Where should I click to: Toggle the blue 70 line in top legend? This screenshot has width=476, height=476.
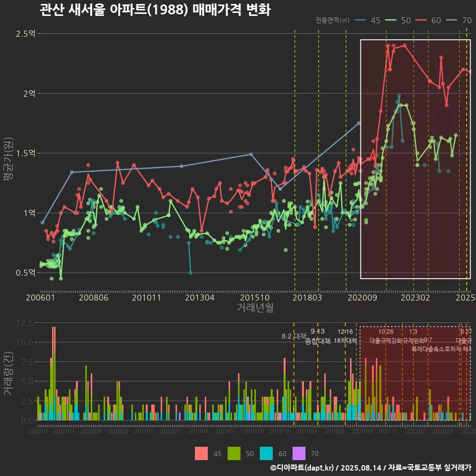click(x=451, y=20)
